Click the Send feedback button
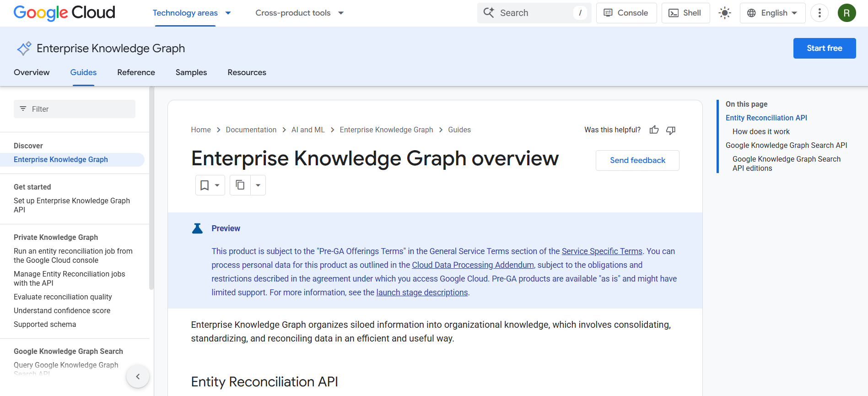 [637, 160]
